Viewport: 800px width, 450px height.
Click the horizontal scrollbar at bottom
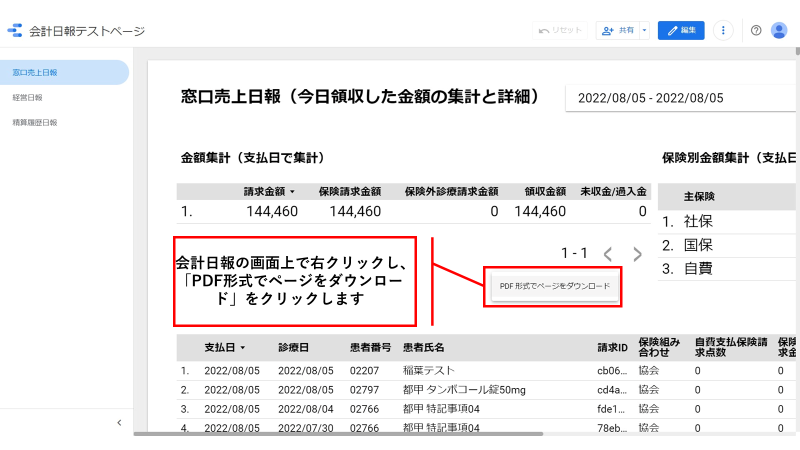340,433
